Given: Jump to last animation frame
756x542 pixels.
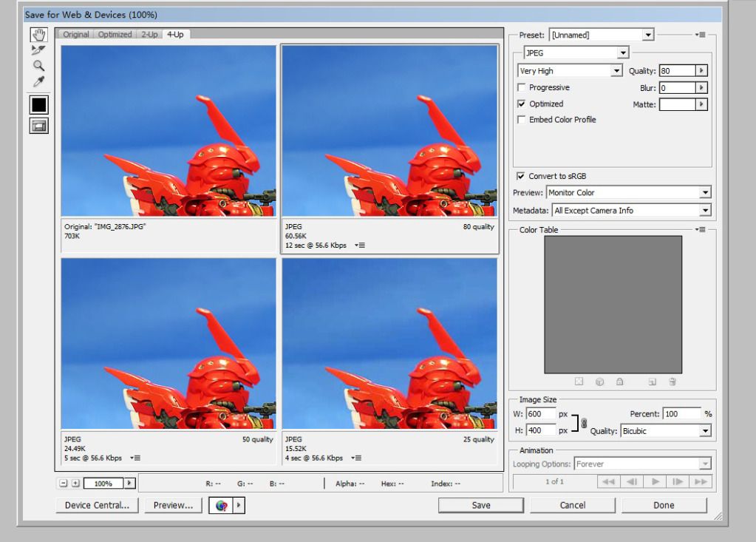Looking at the screenshot, I should pos(701,481).
